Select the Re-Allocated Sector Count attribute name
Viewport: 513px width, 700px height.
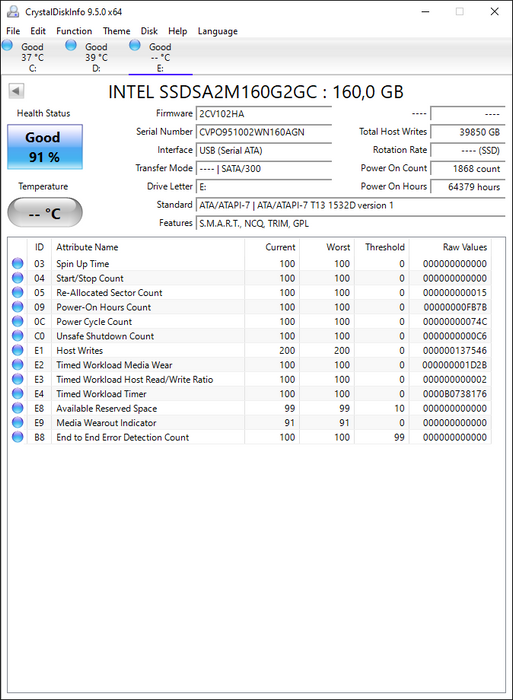(109, 292)
